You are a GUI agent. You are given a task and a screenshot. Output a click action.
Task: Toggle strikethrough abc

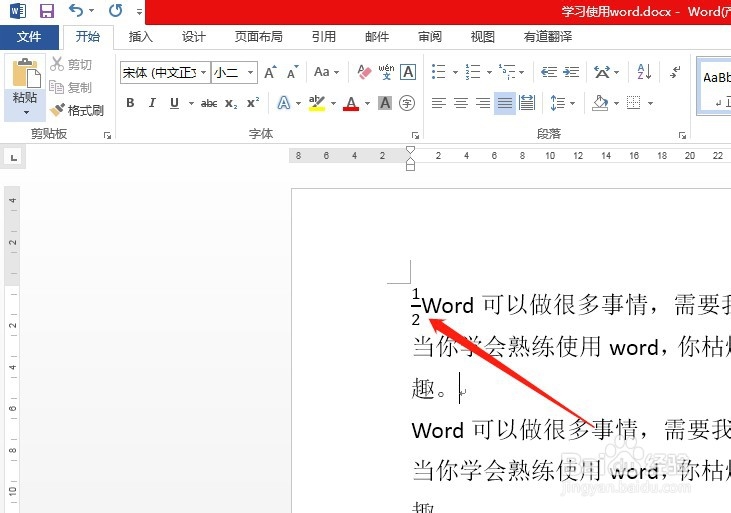point(209,103)
